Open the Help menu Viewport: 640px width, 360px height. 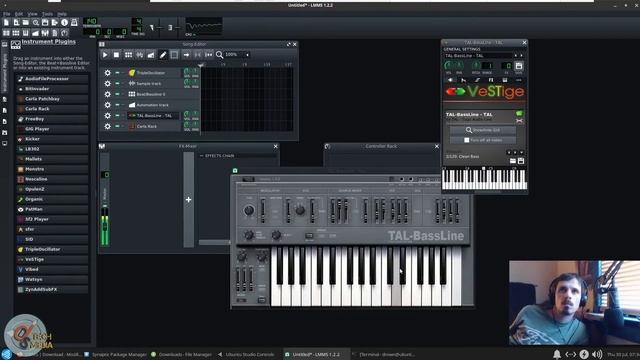click(62, 14)
